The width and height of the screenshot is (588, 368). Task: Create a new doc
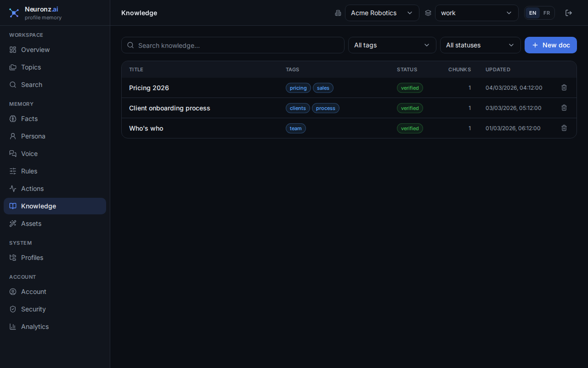coord(551,45)
